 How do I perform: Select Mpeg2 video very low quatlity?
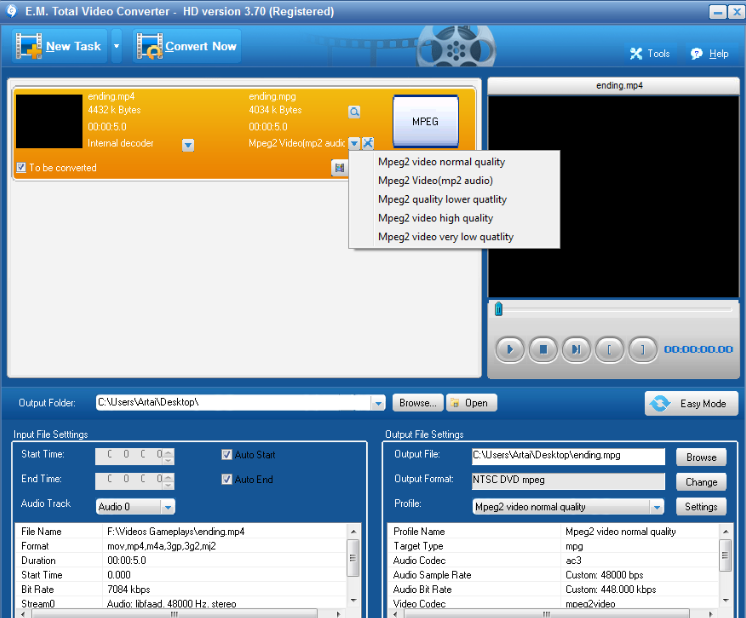tap(445, 237)
